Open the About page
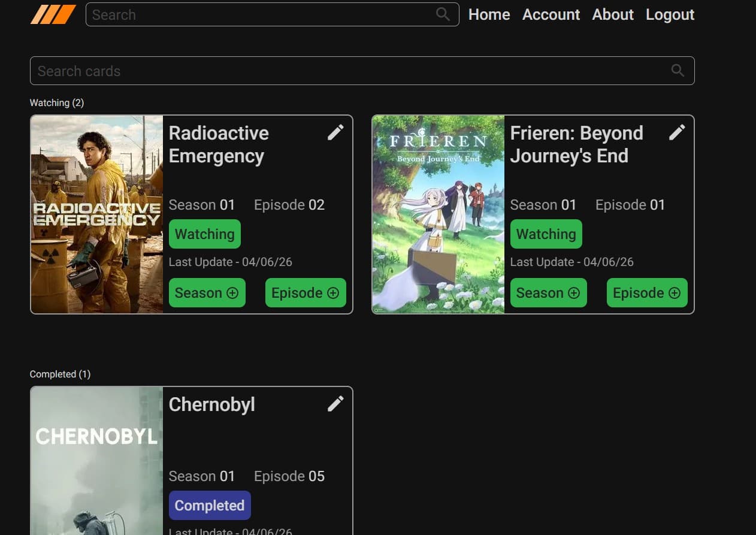 tap(613, 14)
